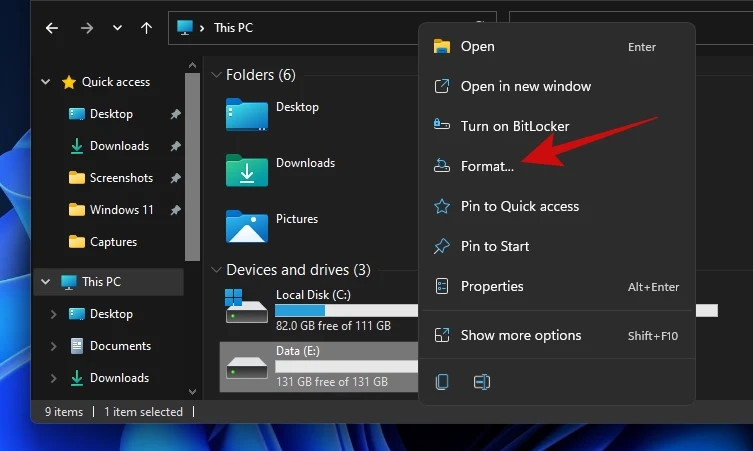Select Downloads under This PC in sidebar

point(119,378)
